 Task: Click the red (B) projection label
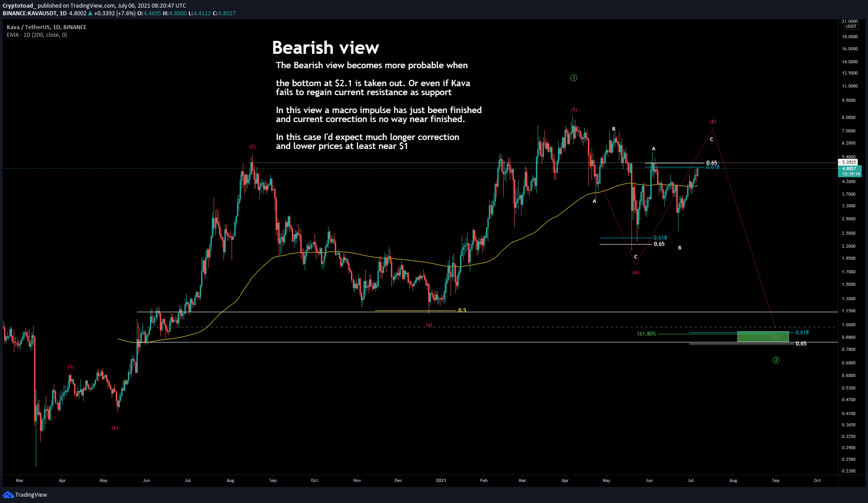tap(713, 122)
